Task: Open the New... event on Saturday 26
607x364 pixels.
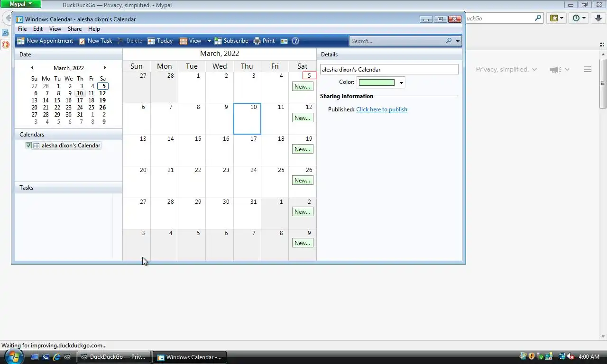Action: 302,181
